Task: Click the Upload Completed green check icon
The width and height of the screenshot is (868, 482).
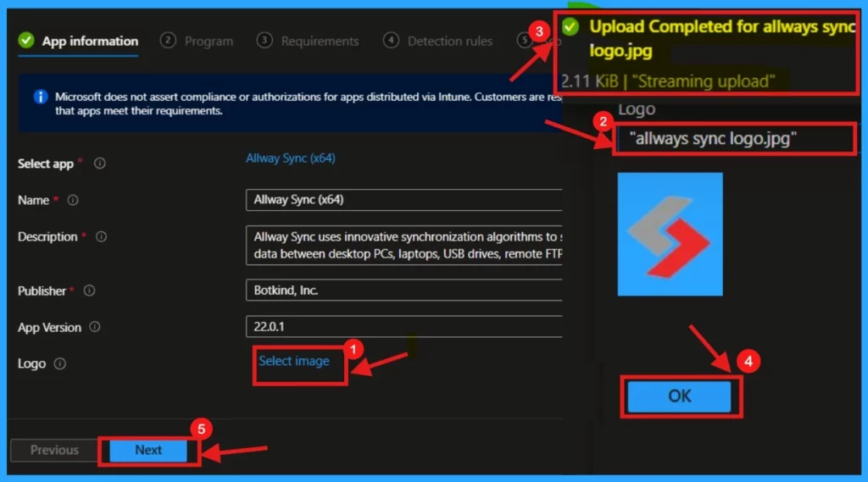Action: click(x=570, y=26)
